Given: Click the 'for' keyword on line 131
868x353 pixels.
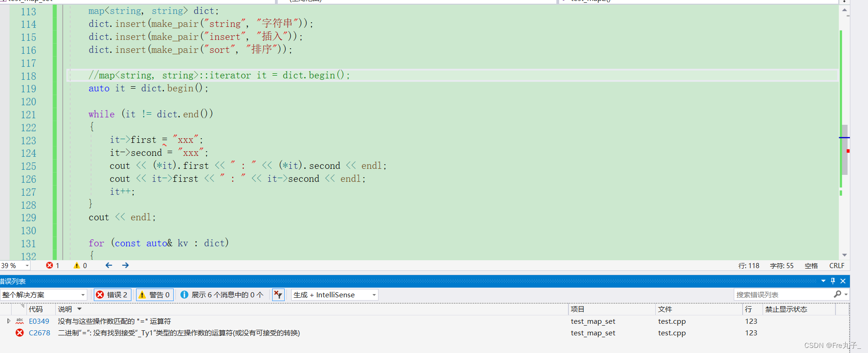Looking at the screenshot, I should (x=97, y=243).
